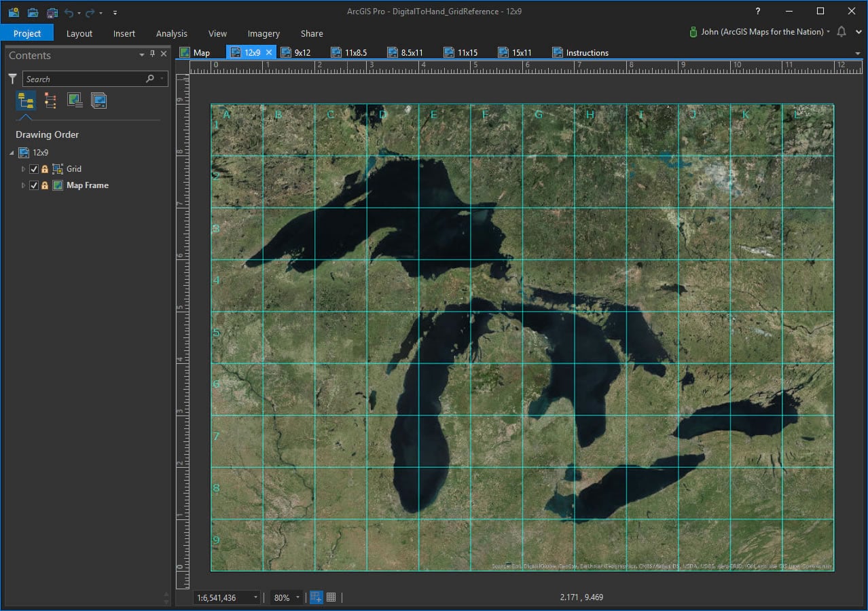Open the Insert ribbon tab
Image resolution: width=868 pixels, height=611 pixels.
click(124, 33)
